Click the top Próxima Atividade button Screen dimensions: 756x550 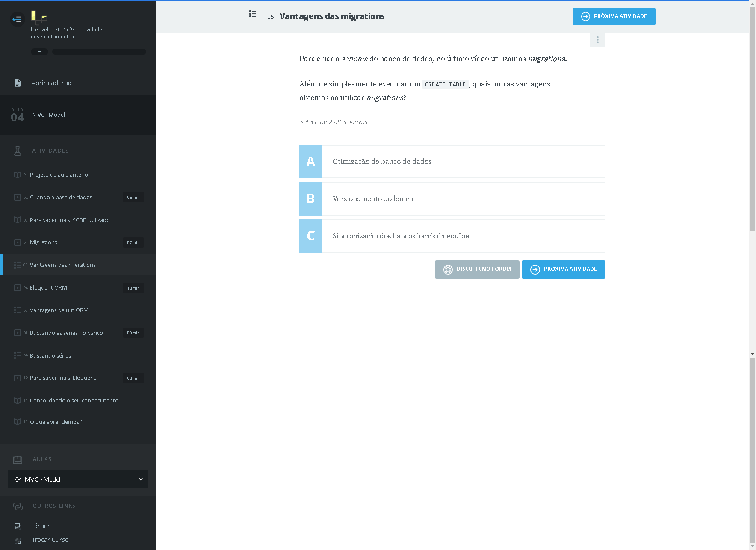pyautogui.click(x=614, y=17)
